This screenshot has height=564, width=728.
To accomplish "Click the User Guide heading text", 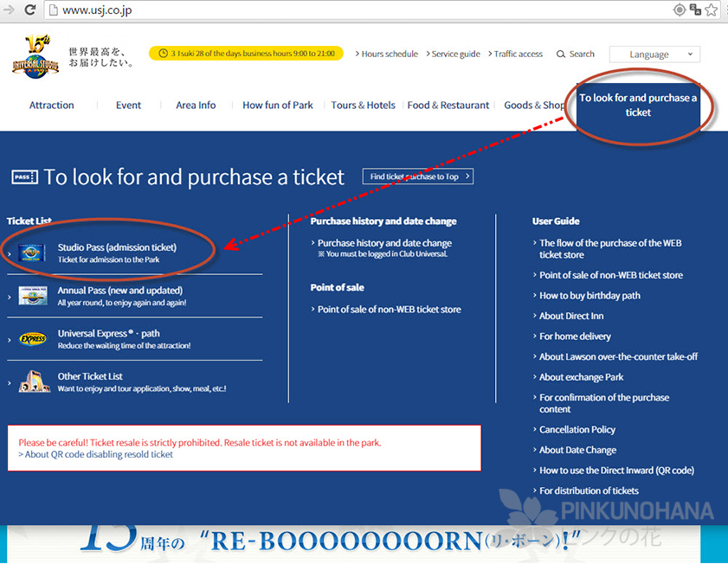I will (556, 221).
